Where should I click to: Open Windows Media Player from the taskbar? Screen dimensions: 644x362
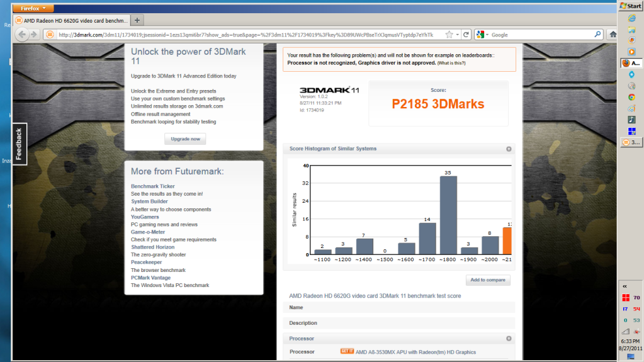click(x=631, y=52)
